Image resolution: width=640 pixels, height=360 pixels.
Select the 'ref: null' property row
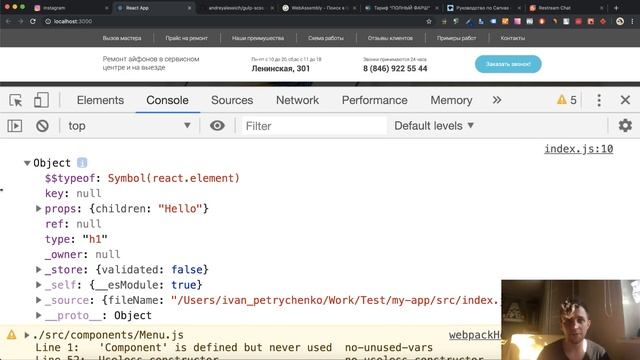point(73,224)
